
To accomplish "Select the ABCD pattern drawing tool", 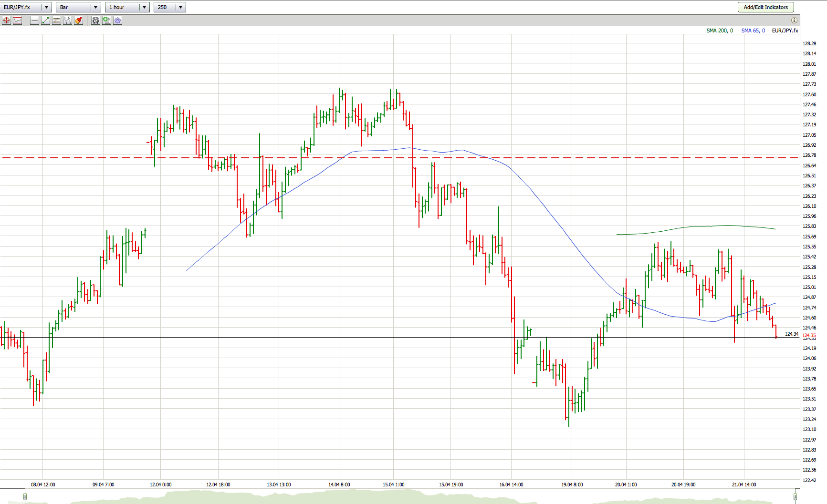I will click(67, 21).
